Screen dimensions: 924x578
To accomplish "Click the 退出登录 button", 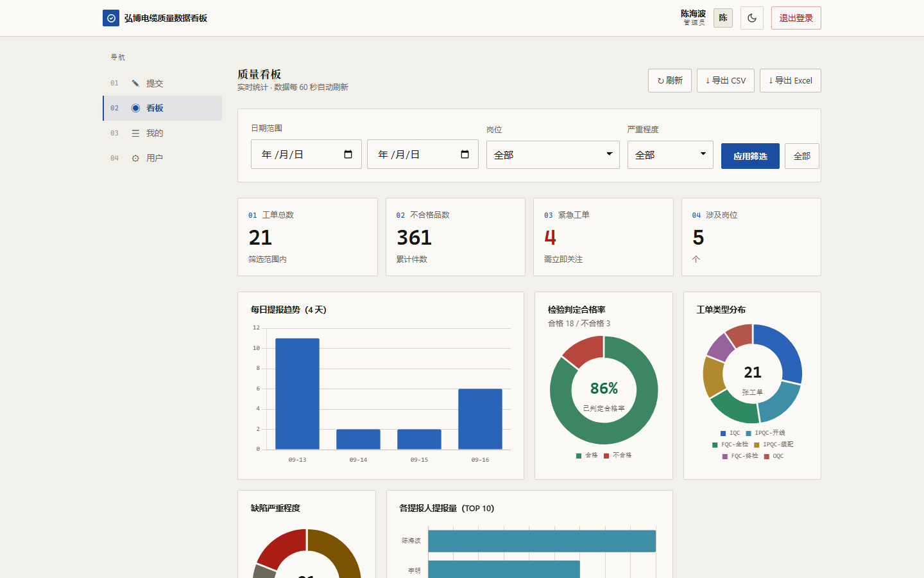I will 796,18.
